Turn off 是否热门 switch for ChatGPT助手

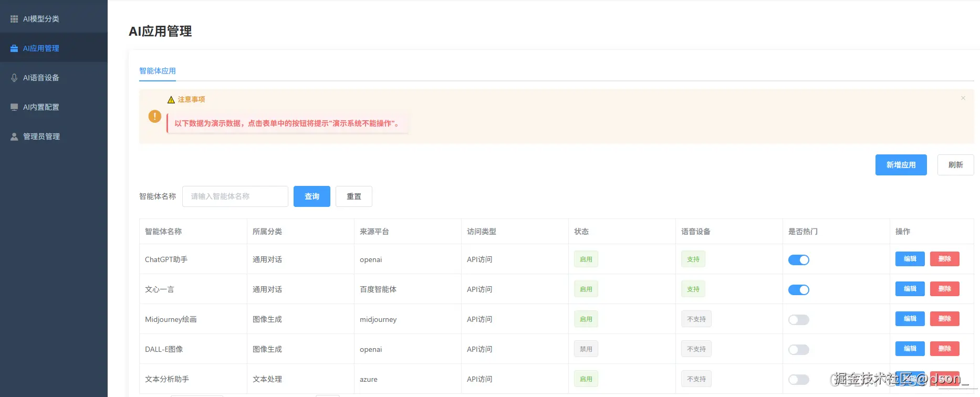pyautogui.click(x=799, y=260)
